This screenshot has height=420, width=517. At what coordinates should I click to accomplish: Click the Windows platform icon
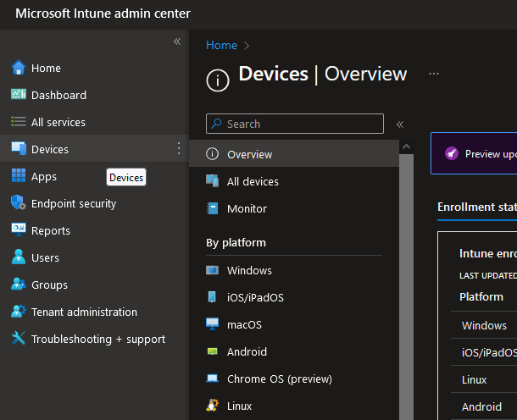click(x=212, y=270)
